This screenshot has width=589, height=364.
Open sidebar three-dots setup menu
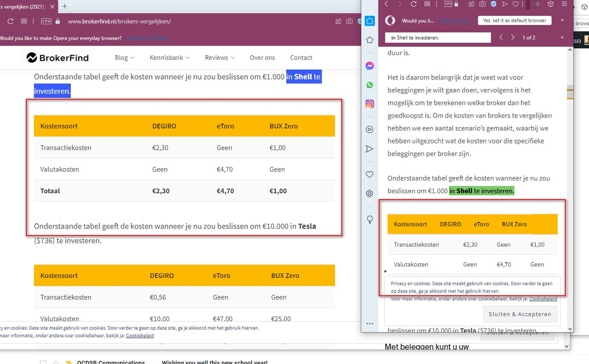coord(370,324)
